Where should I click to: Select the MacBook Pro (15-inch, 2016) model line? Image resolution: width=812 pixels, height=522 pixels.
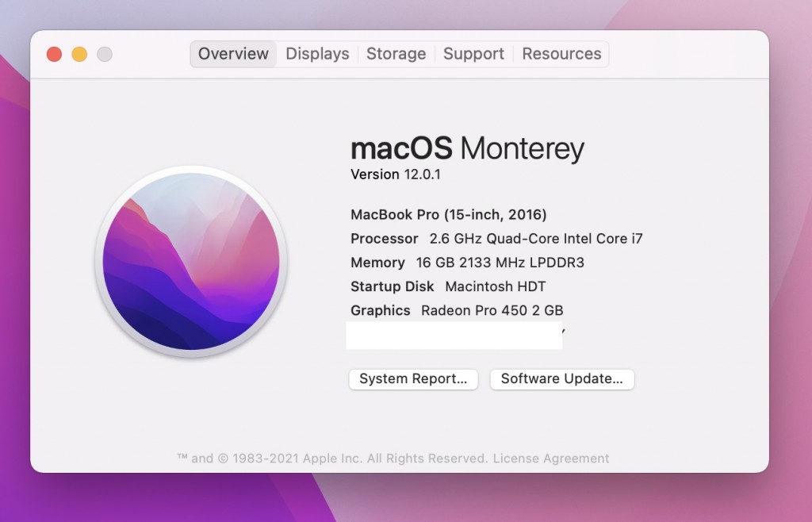pyautogui.click(x=449, y=214)
